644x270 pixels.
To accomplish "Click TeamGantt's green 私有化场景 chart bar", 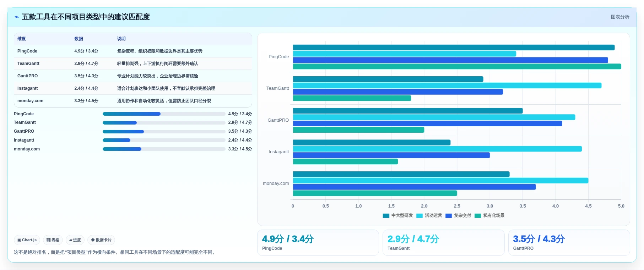I will tap(352, 98).
